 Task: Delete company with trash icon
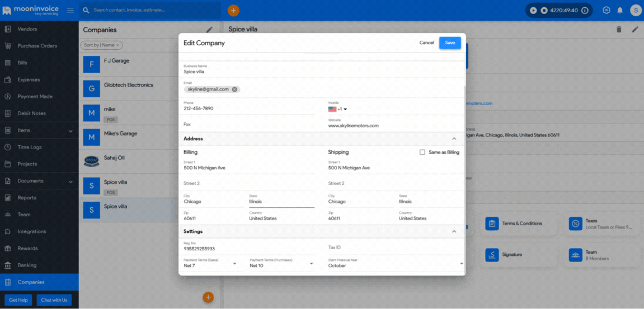point(619,29)
